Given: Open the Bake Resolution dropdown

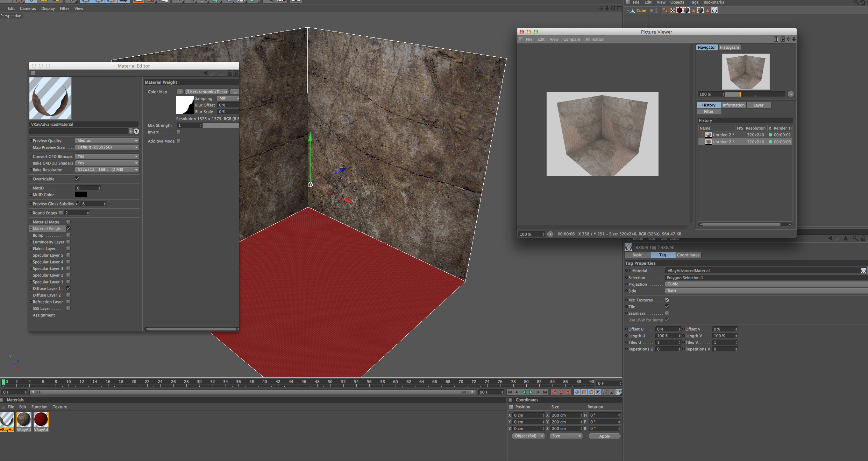Looking at the screenshot, I should [x=107, y=170].
